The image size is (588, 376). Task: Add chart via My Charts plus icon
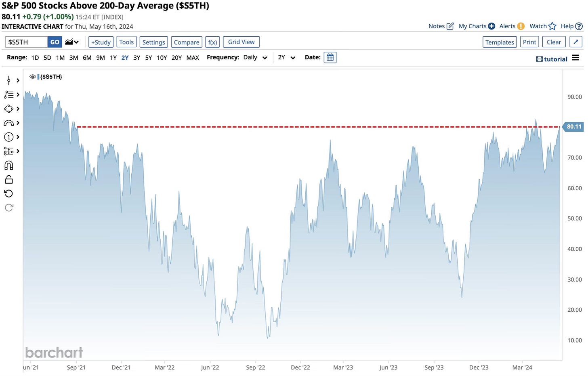(491, 26)
